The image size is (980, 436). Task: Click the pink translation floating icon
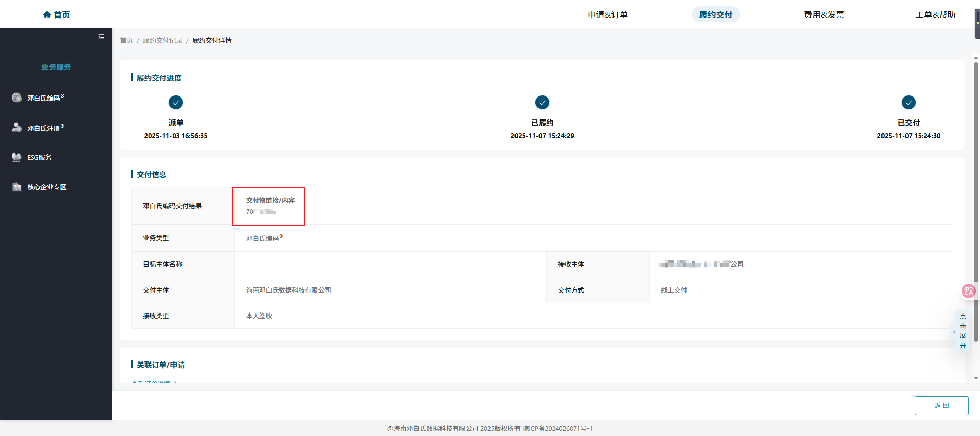(x=968, y=291)
